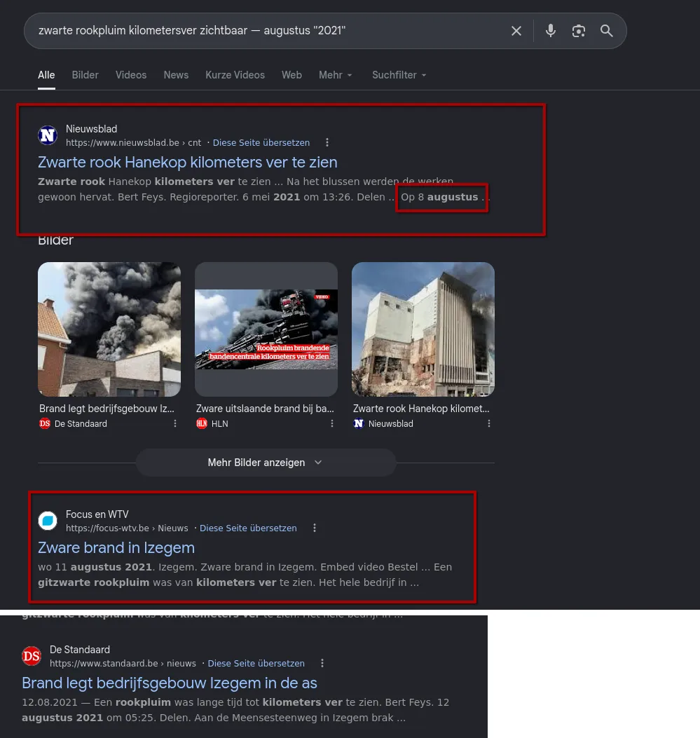Click the Focus en WTV favicon
The image size is (700, 738).
[x=48, y=521]
